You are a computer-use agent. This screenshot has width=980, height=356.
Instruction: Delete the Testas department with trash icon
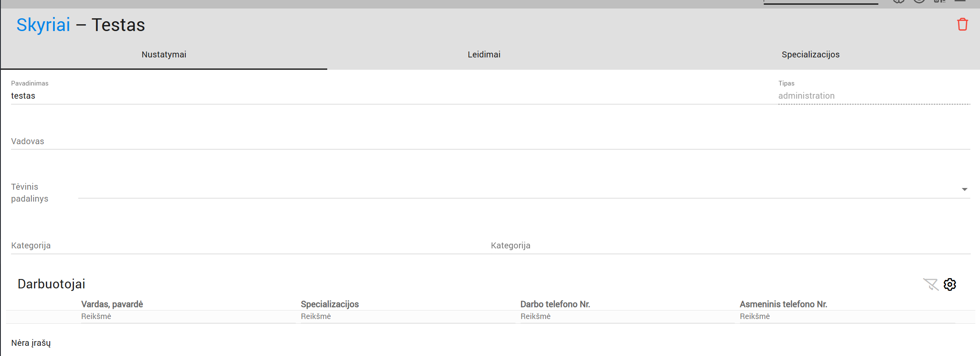[962, 25]
